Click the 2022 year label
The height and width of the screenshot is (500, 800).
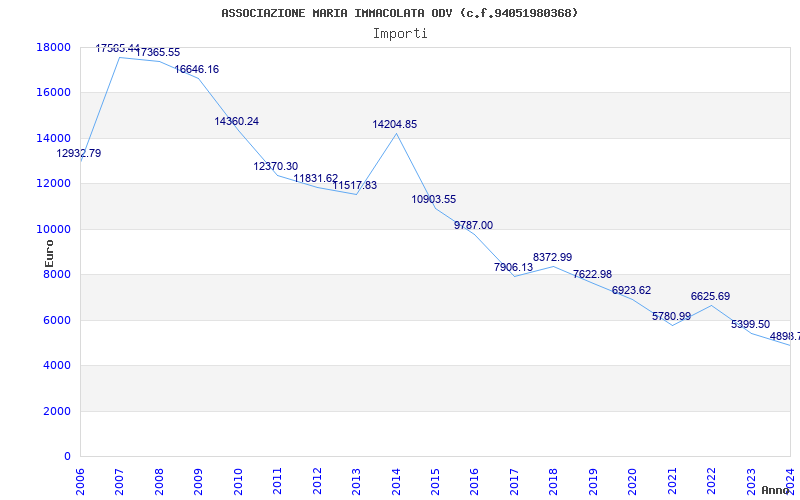click(x=711, y=481)
